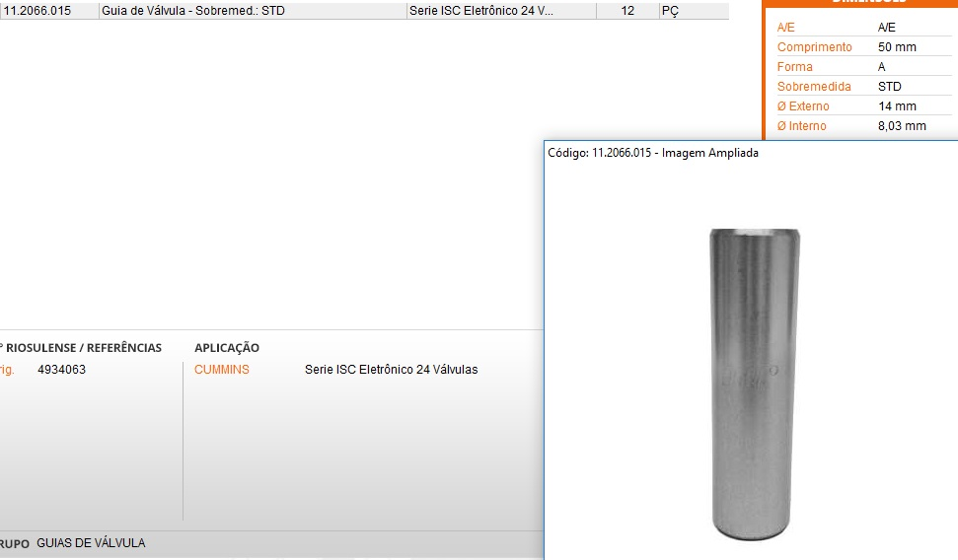Image resolution: width=958 pixels, height=560 pixels.
Task: Click the Forma dimension label
Action: 795,67
